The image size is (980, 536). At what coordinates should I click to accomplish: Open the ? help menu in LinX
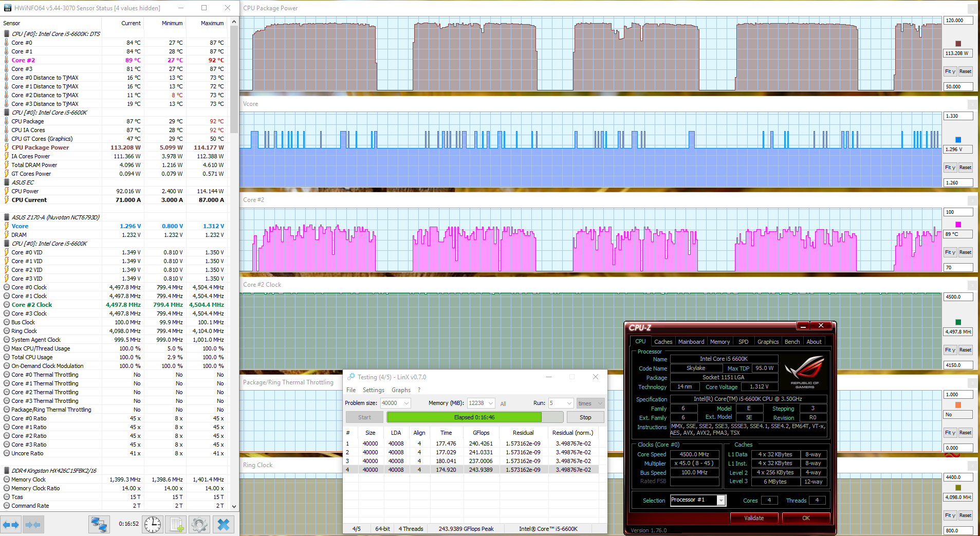[419, 390]
